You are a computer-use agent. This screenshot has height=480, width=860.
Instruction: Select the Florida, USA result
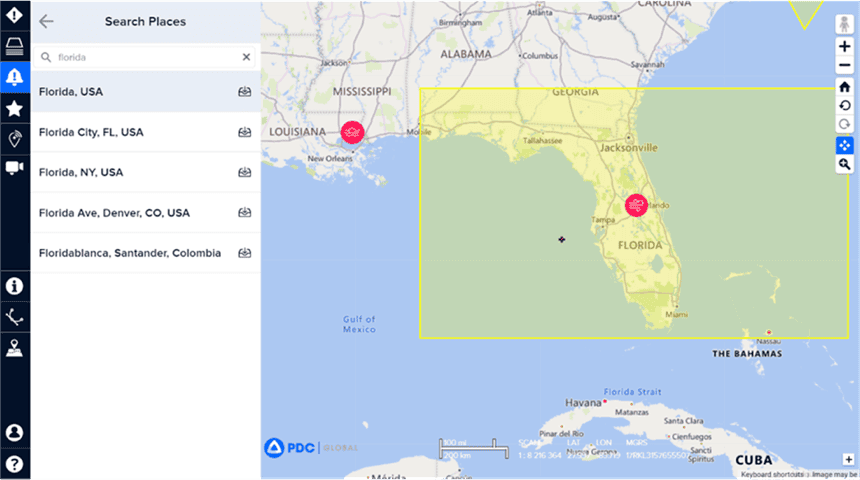145,92
